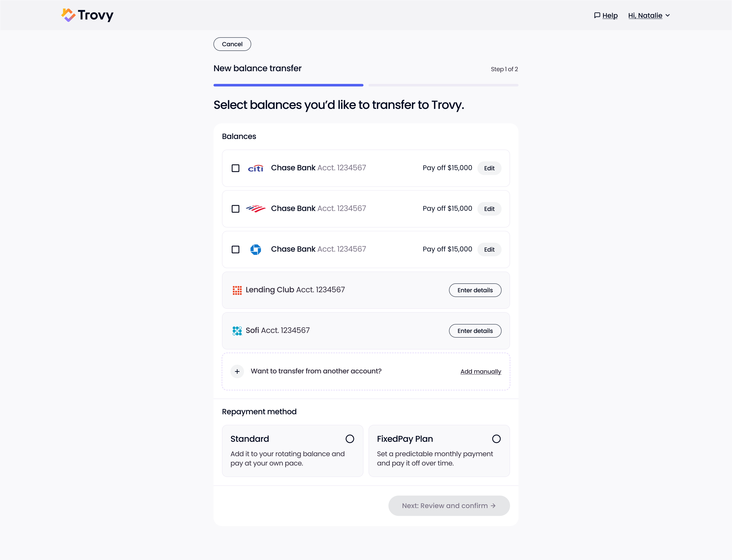The image size is (732, 560).
Task: Expand the Hi, Natalie account dropdown
Action: (x=649, y=16)
